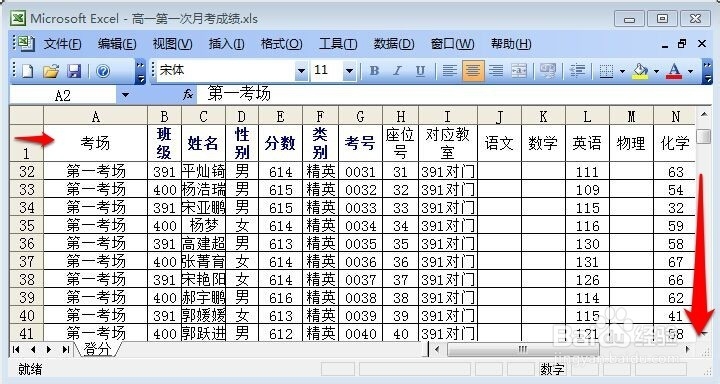Select the 英语 header cell
Image resolution: width=720 pixels, height=384 pixels.
tap(587, 143)
